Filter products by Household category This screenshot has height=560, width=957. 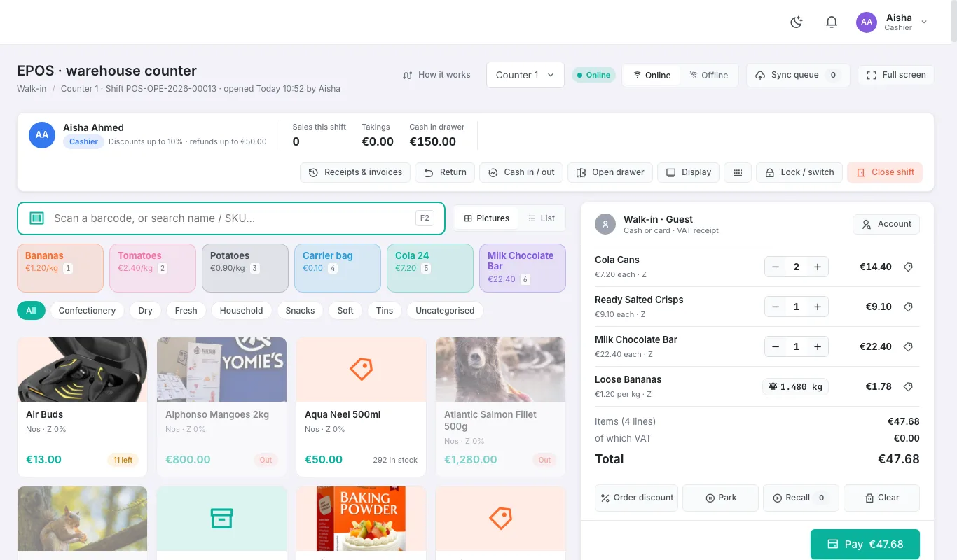pos(241,311)
